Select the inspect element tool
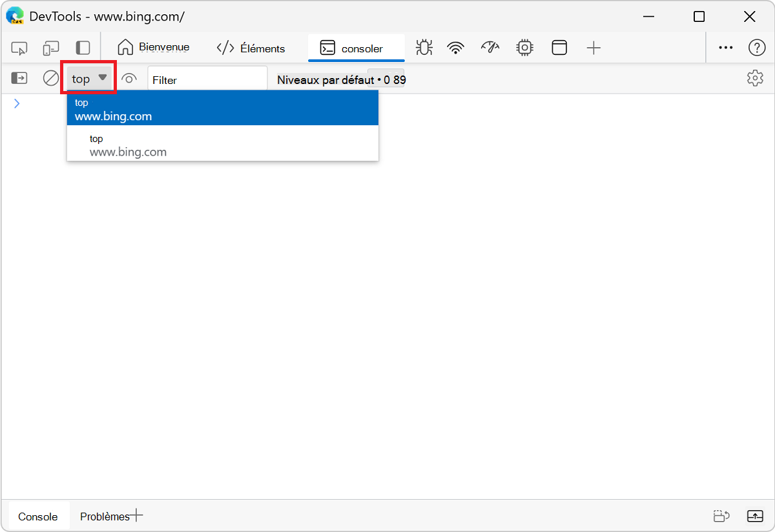The image size is (775, 532). point(19,47)
